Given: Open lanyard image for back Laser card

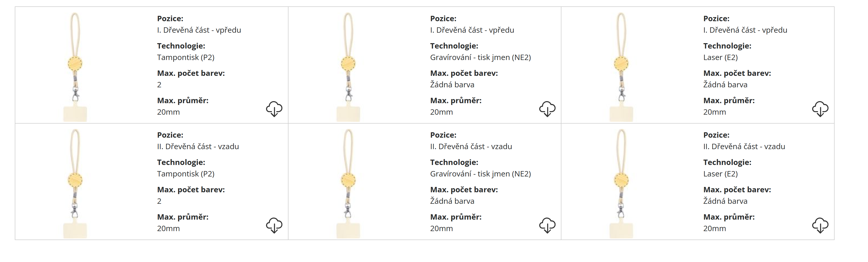Looking at the screenshot, I should coord(621,183).
